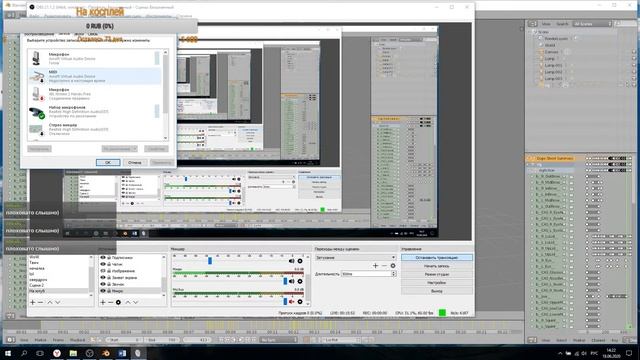Add a scene transition with the plus icon

click(x=376, y=266)
